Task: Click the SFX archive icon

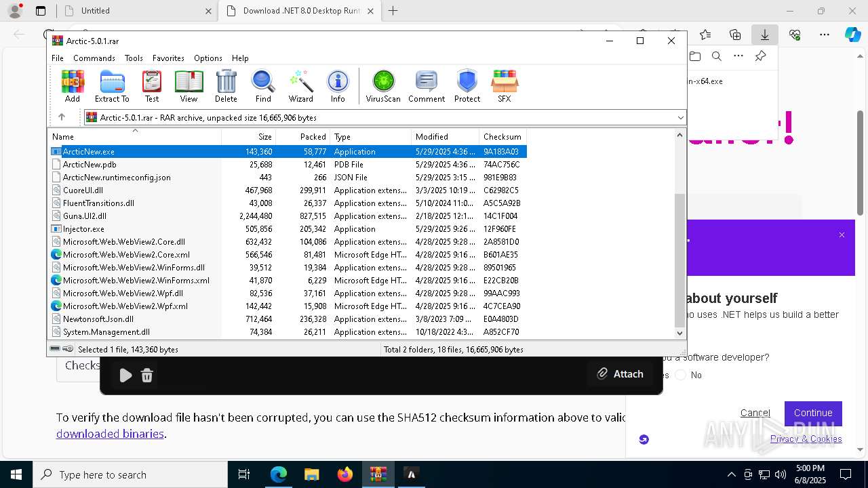Action: 505,86
